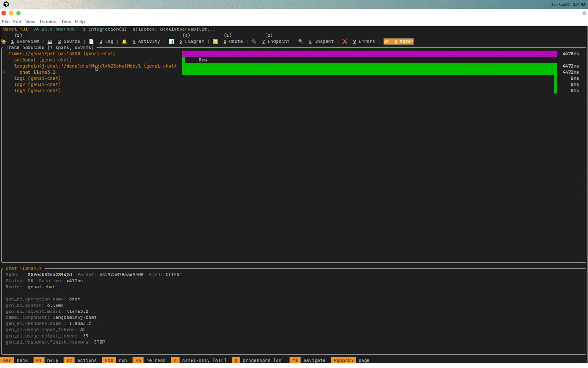Open the 2 Source tab
Image resolution: width=588 pixels, height=368 pixels.
click(x=69, y=41)
